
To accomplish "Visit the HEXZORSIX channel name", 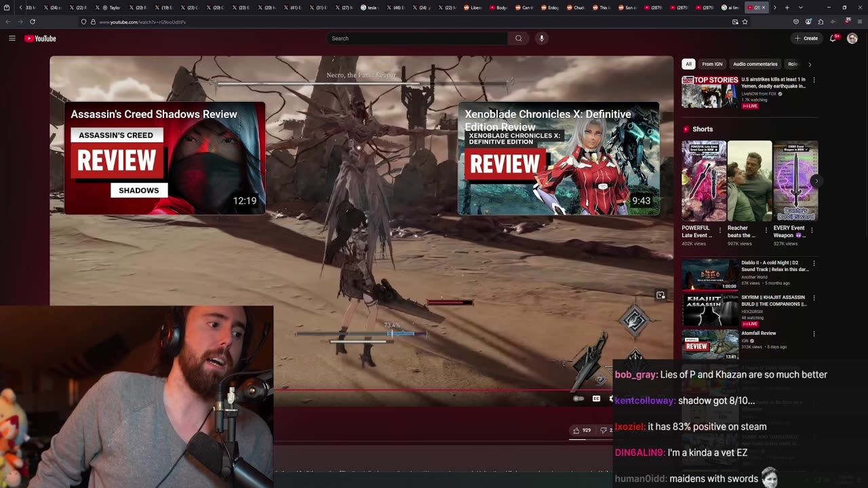I will tap(753, 311).
